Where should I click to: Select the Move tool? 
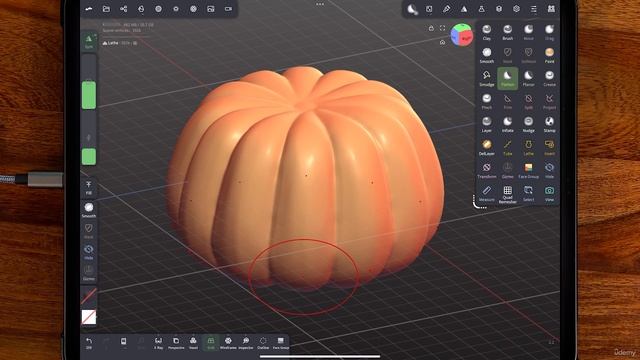coord(529,32)
